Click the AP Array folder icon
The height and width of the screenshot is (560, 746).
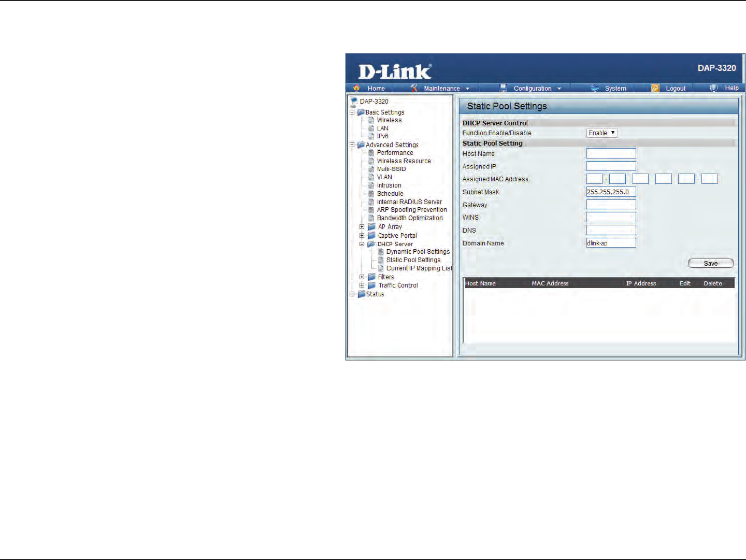371,227
